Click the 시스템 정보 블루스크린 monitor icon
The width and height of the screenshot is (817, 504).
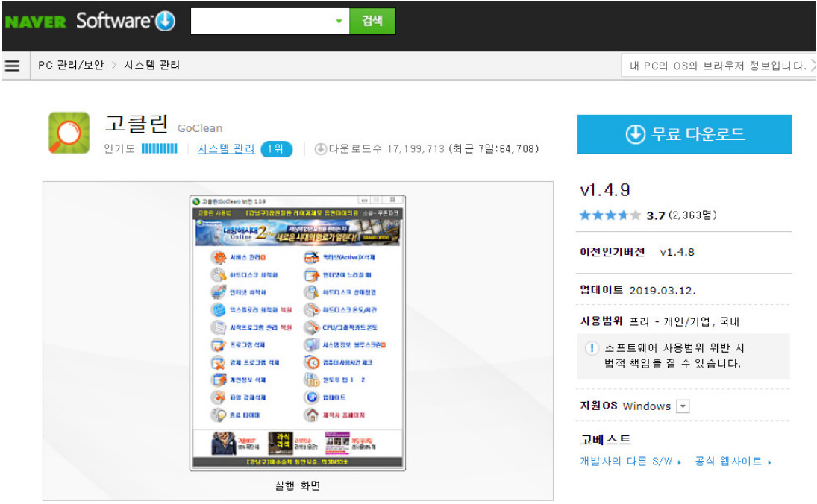coord(310,345)
